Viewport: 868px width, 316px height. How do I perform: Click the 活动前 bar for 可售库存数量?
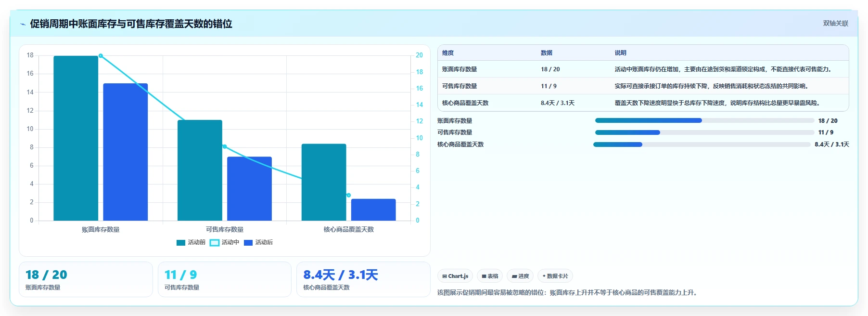tap(200, 170)
